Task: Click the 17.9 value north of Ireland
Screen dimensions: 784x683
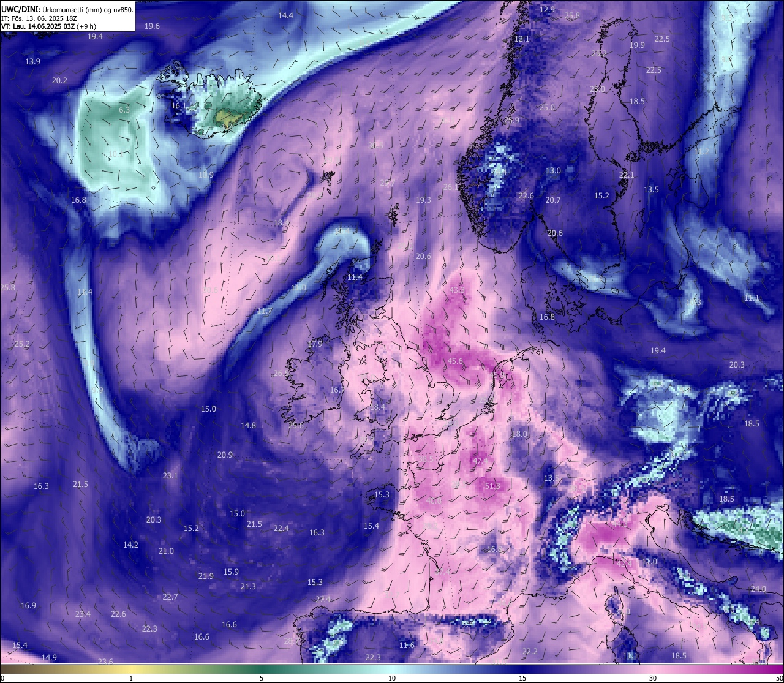Action: 315,344
